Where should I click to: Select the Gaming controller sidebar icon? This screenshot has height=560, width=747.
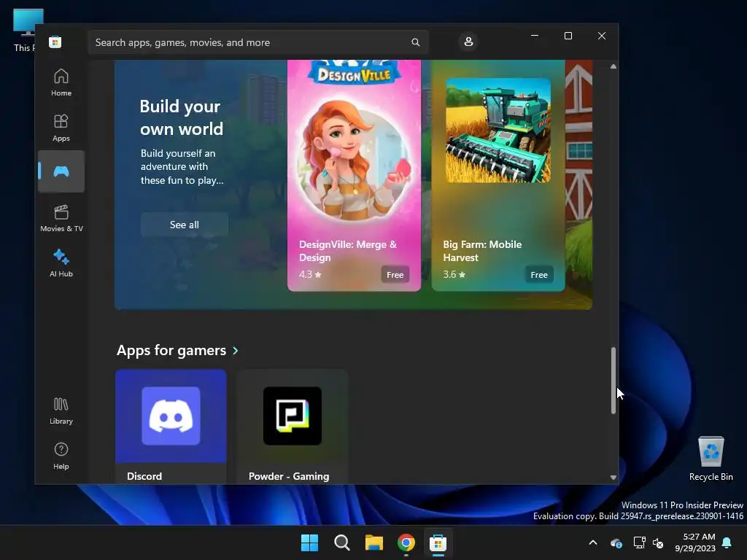[61, 171]
